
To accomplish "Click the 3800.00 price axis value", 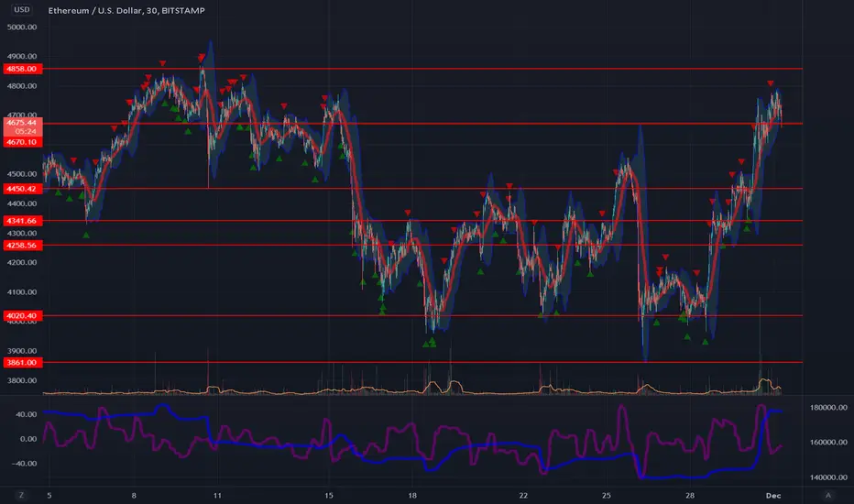I will [x=22, y=379].
